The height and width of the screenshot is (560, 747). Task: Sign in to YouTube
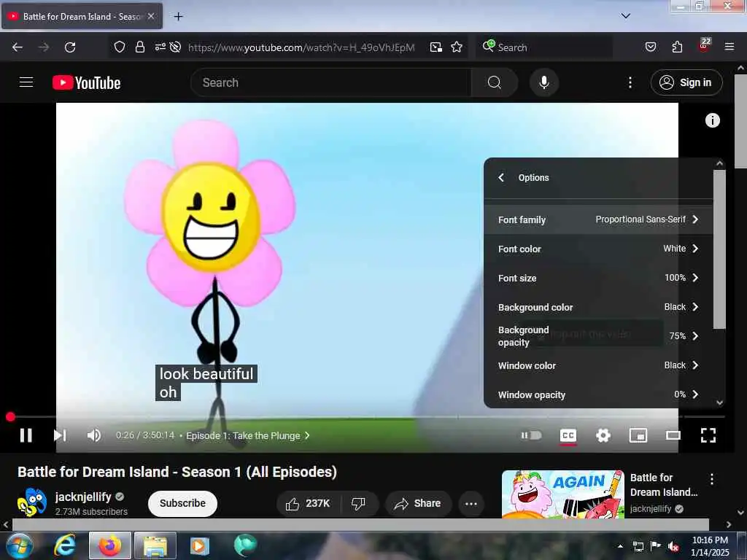pos(686,82)
